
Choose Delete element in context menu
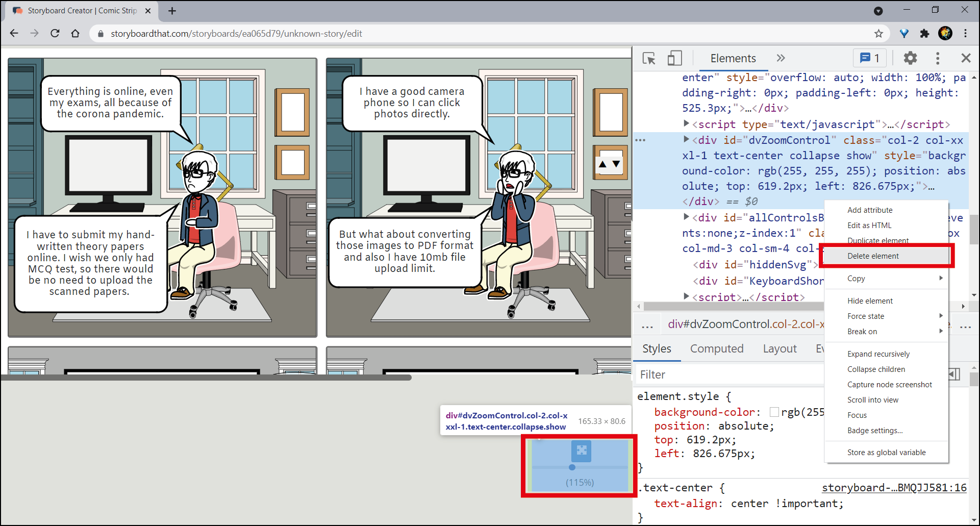click(873, 256)
